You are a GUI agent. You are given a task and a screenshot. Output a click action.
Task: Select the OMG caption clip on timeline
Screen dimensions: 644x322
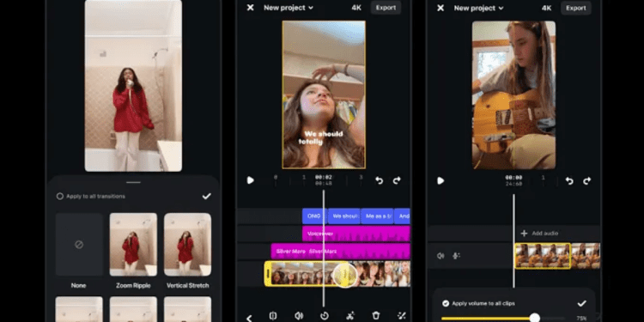[x=314, y=216]
